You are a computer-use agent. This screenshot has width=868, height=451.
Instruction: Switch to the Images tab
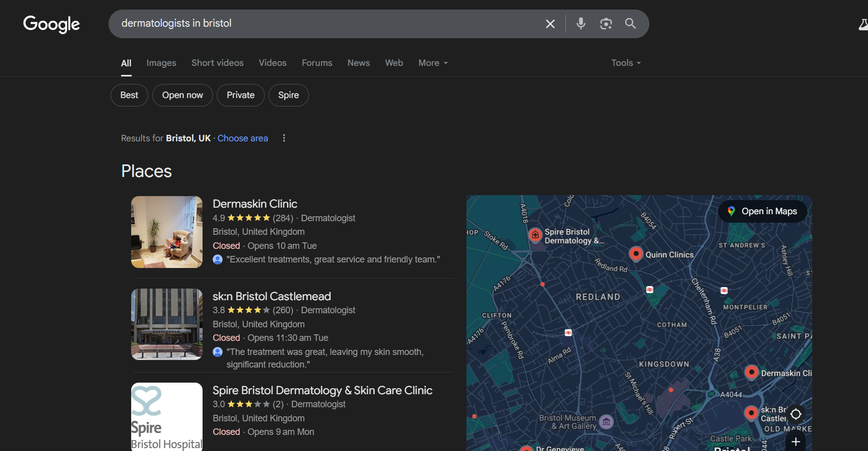161,63
